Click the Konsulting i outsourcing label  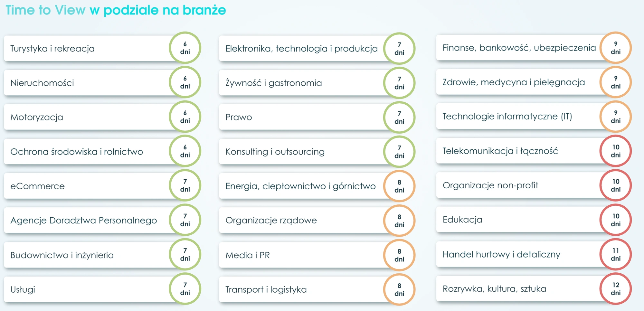(275, 152)
